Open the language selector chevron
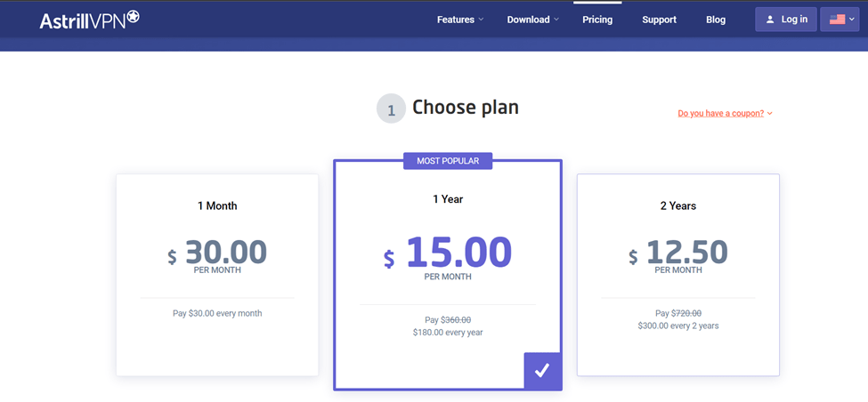 pyautogui.click(x=852, y=20)
